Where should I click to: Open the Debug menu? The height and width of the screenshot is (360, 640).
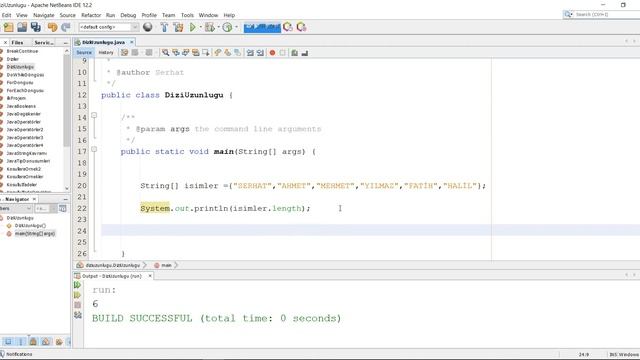tap(128, 15)
